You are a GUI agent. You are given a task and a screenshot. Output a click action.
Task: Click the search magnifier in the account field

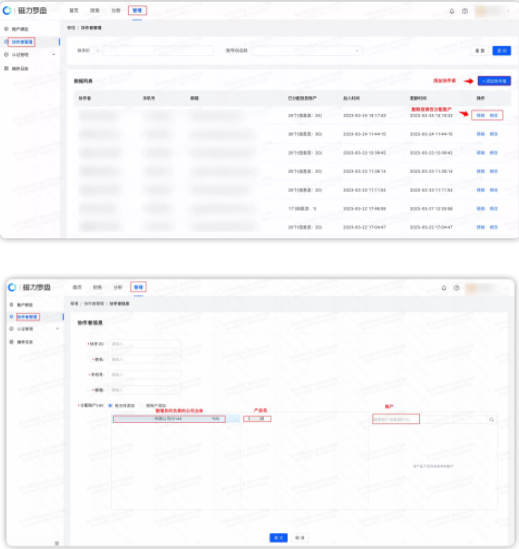(x=492, y=419)
